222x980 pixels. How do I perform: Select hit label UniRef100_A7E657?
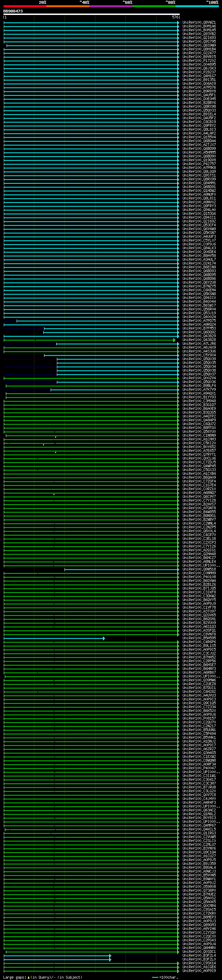pyautogui.click(x=199, y=451)
